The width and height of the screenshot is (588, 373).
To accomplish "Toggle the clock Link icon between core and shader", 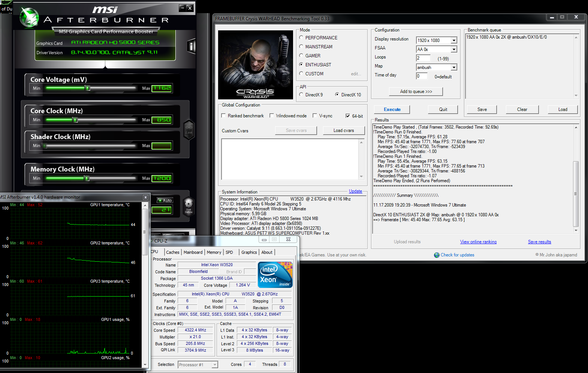I will tap(189, 130).
